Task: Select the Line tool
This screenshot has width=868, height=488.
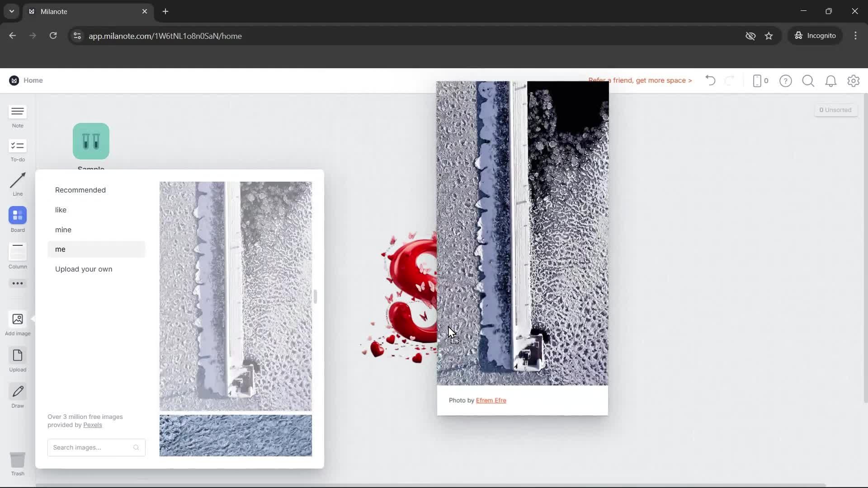Action: 17,183
